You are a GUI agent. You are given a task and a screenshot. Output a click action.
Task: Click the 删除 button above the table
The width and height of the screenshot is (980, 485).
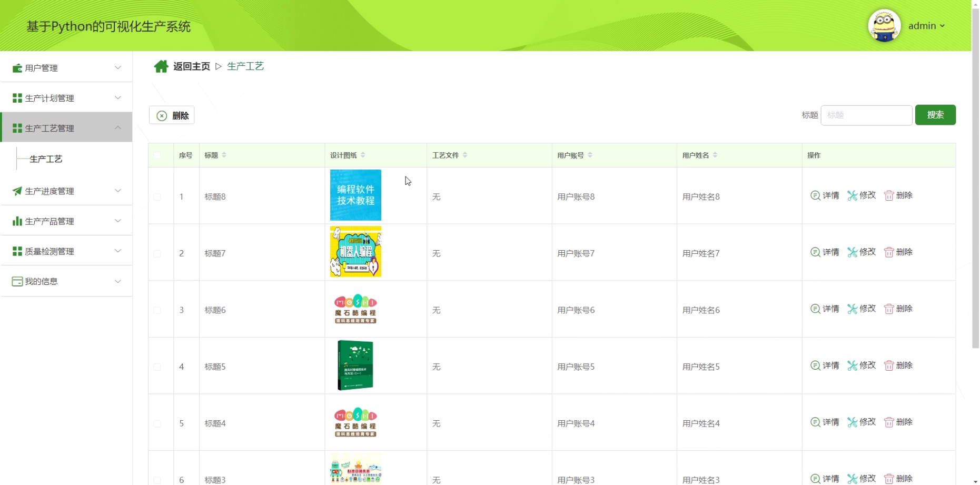172,115
